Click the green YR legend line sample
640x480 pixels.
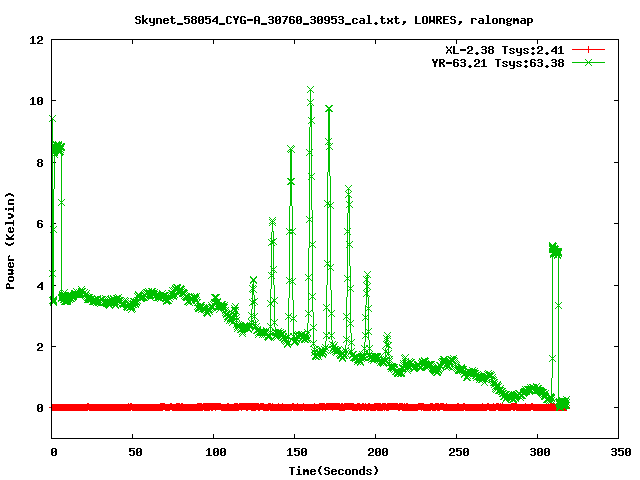point(588,62)
